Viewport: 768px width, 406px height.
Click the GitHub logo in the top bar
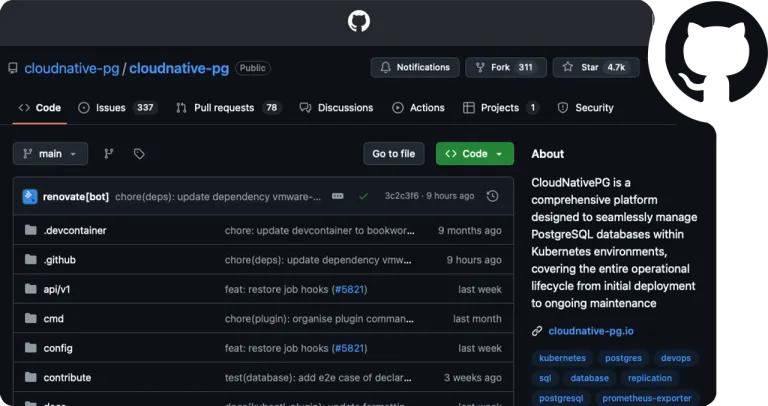(359, 22)
